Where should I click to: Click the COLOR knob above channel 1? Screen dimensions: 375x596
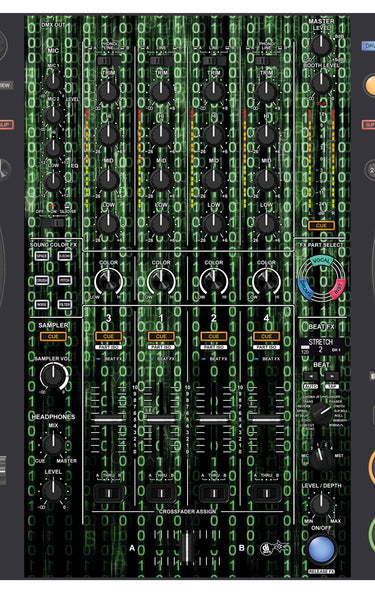tap(161, 282)
